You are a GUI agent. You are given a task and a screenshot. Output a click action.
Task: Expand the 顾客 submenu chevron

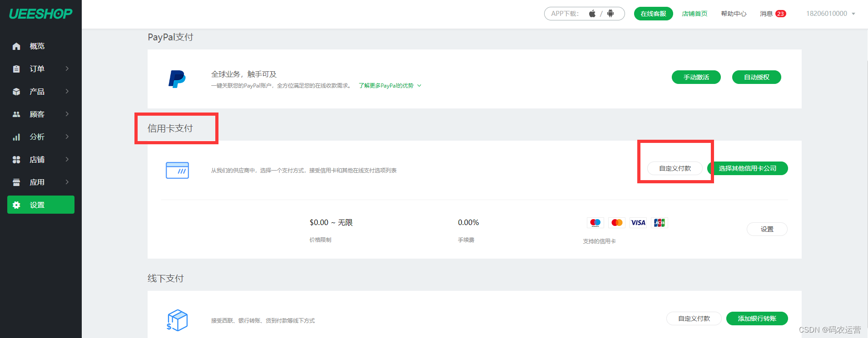click(x=67, y=114)
